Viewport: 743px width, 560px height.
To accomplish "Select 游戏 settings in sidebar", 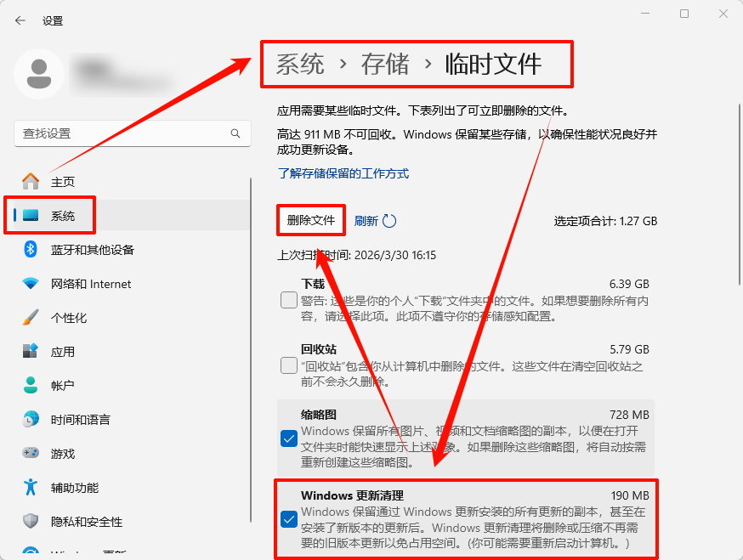I will (x=62, y=453).
